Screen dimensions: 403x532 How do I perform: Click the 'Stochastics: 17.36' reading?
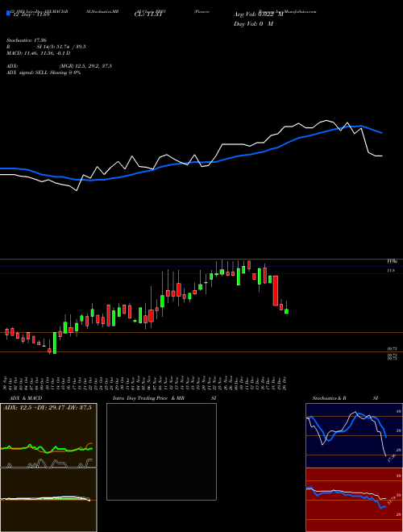[27, 40]
